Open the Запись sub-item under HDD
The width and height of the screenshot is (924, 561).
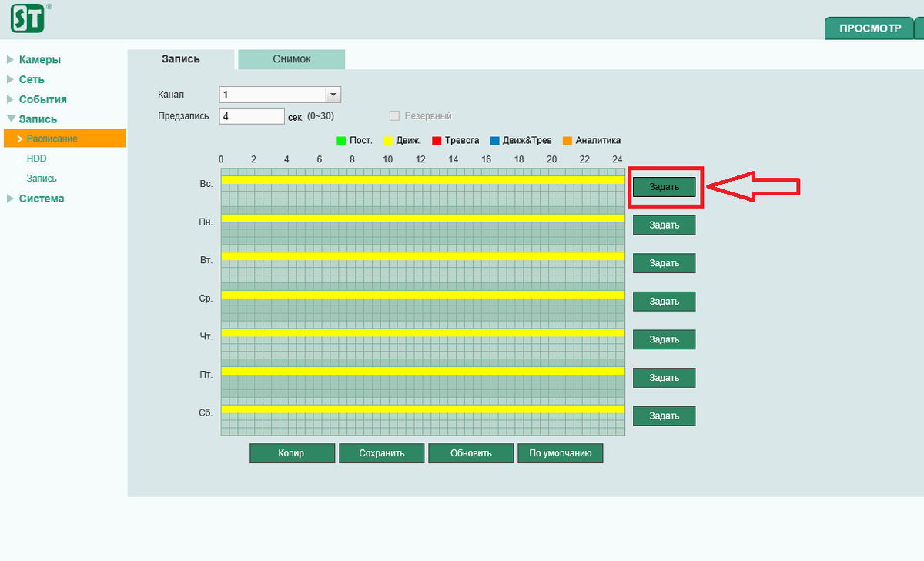(42, 179)
